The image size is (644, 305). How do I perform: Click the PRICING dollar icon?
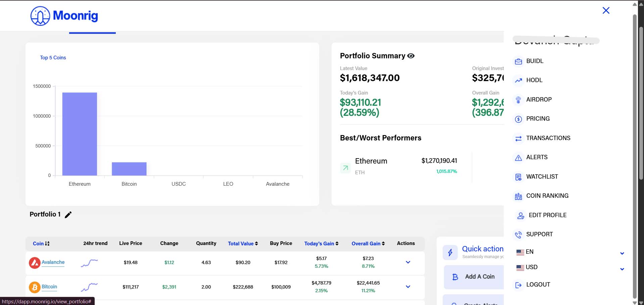tap(518, 119)
